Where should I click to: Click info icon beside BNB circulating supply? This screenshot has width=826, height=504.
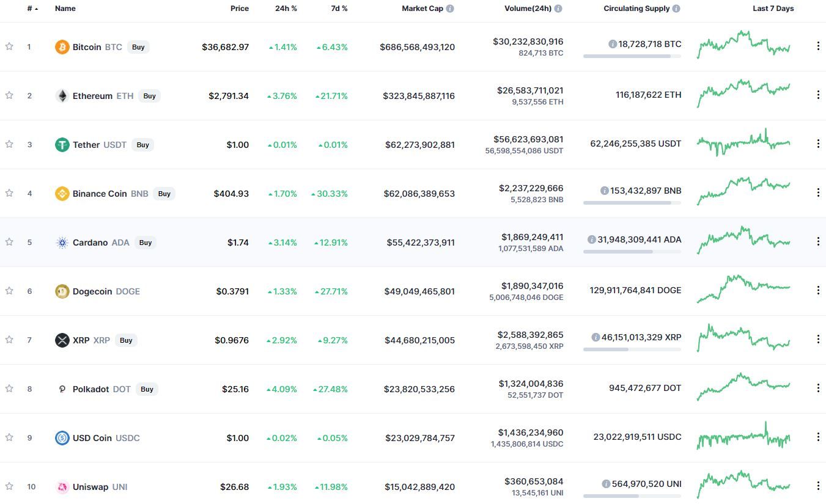pos(604,191)
